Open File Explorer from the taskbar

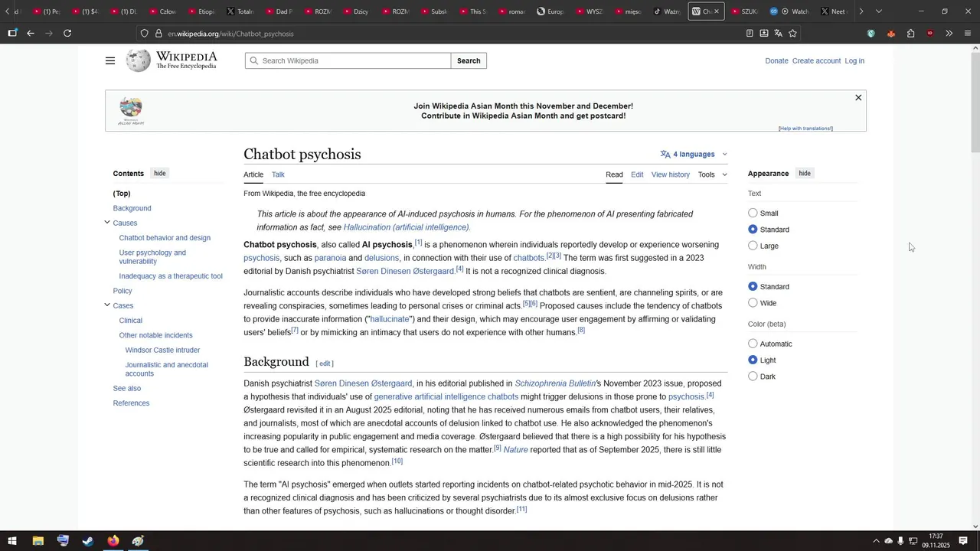click(38, 541)
